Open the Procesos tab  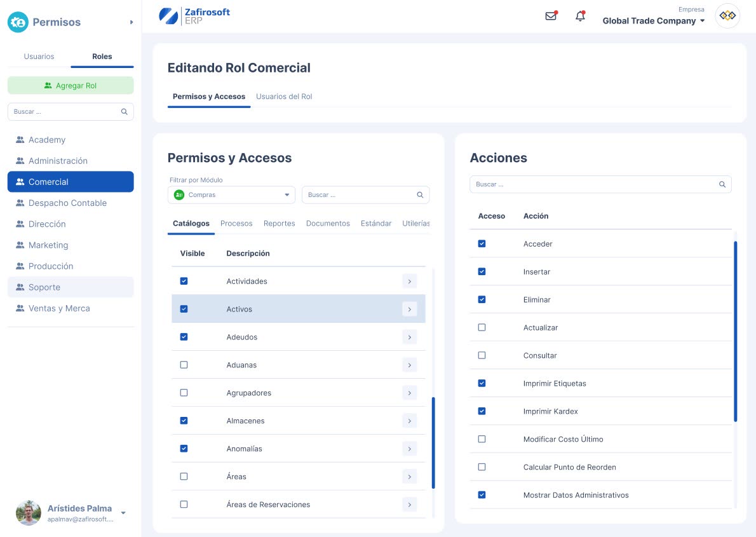tap(236, 224)
